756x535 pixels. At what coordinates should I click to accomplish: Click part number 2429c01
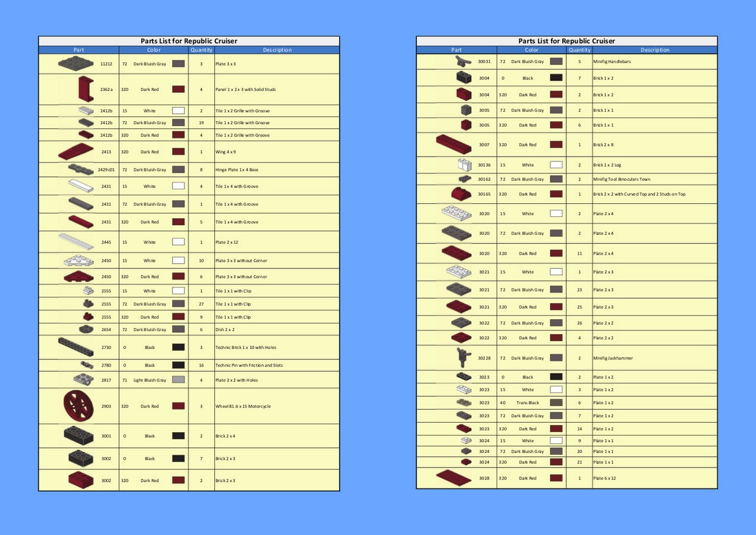pyautogui.click(x=106, y=170)
